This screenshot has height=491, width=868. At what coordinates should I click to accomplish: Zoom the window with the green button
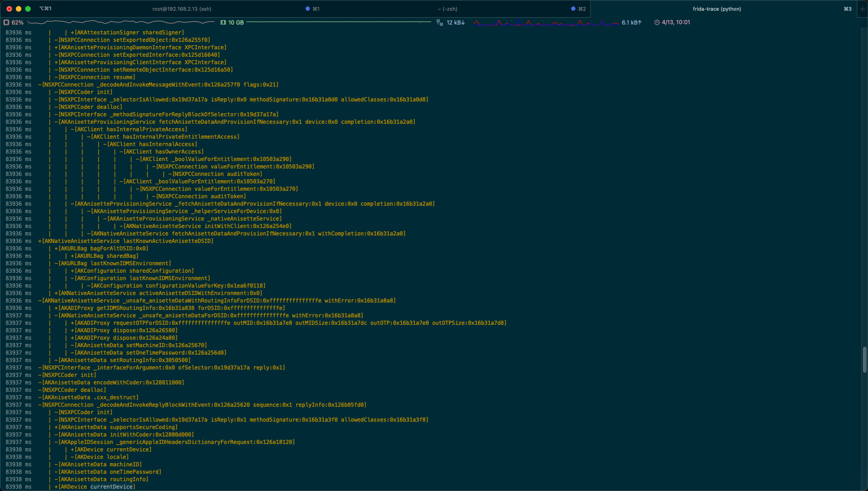28,9
